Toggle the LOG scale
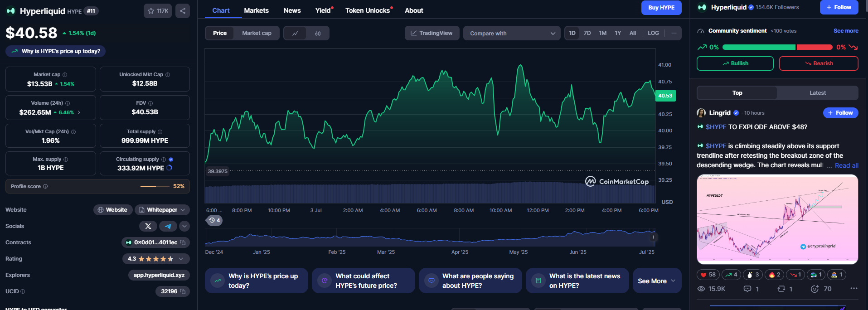This screenshot has width=868, height=310. coord(653,33)
